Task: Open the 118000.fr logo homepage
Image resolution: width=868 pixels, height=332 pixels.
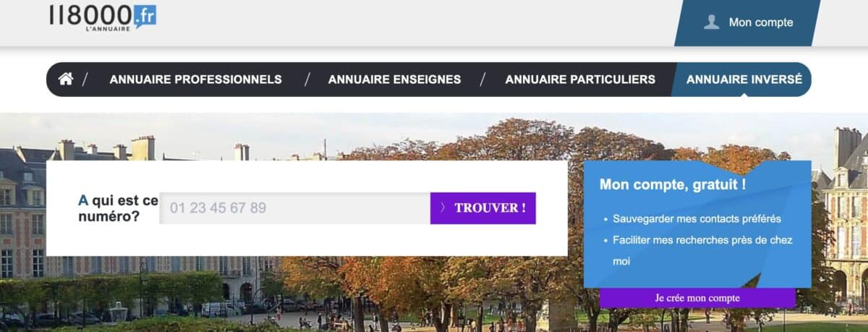Action: pyautogui.click(x=103, y=17)
